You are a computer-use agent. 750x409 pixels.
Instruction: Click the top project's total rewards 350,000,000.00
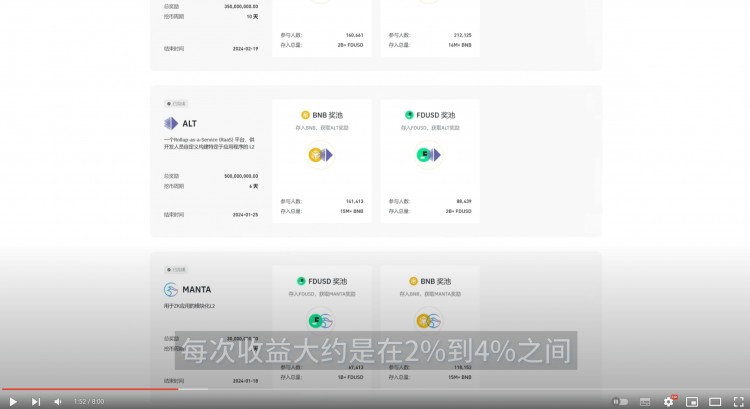[x=241, y=6]
